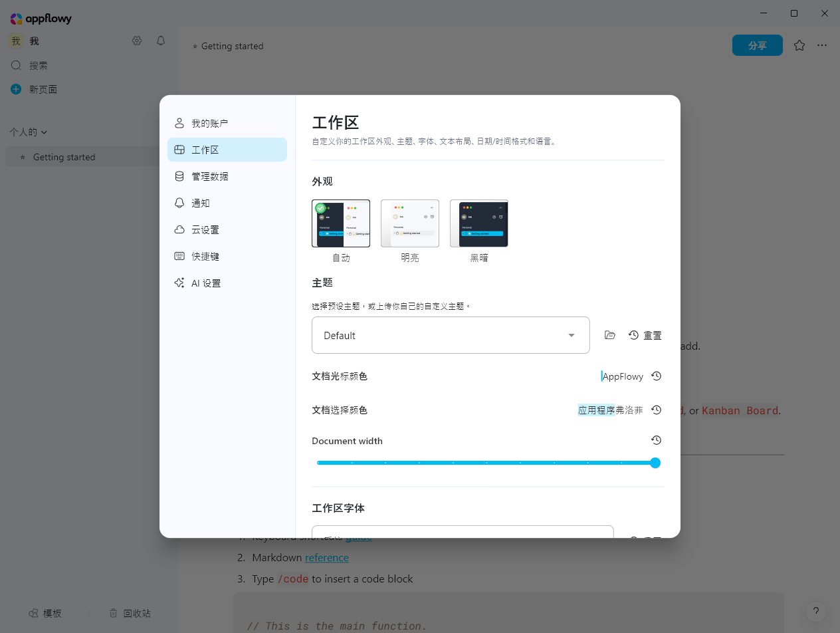Click the 回收站 trash can icon

(113, 613)
